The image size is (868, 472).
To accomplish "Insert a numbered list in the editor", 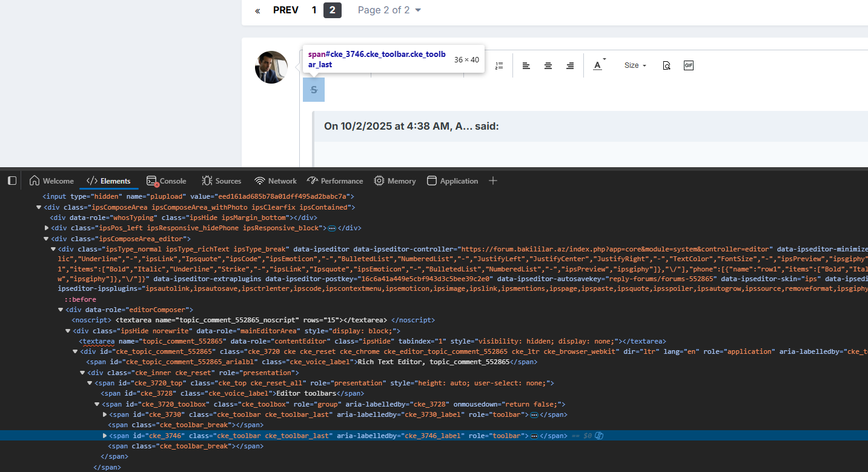I will coord(499,65).
